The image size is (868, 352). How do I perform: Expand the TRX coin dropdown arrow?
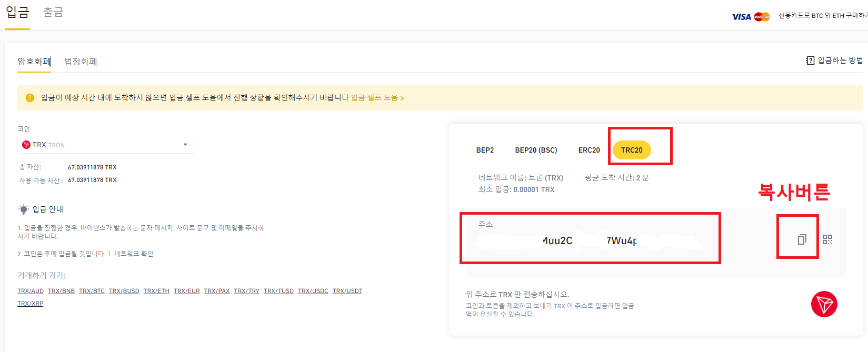(185, 145)
